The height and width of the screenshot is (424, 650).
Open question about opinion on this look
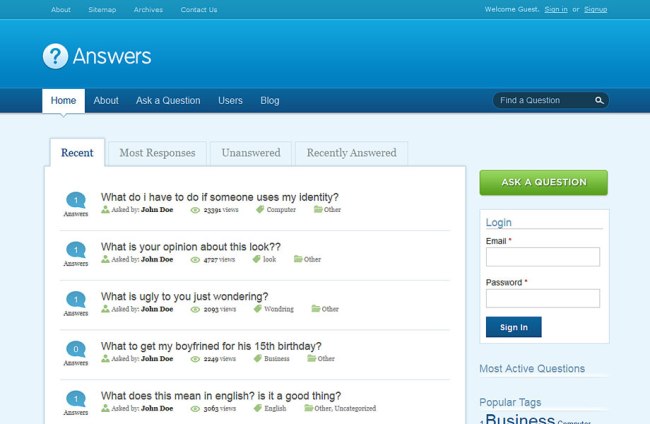tap(191, 247)
